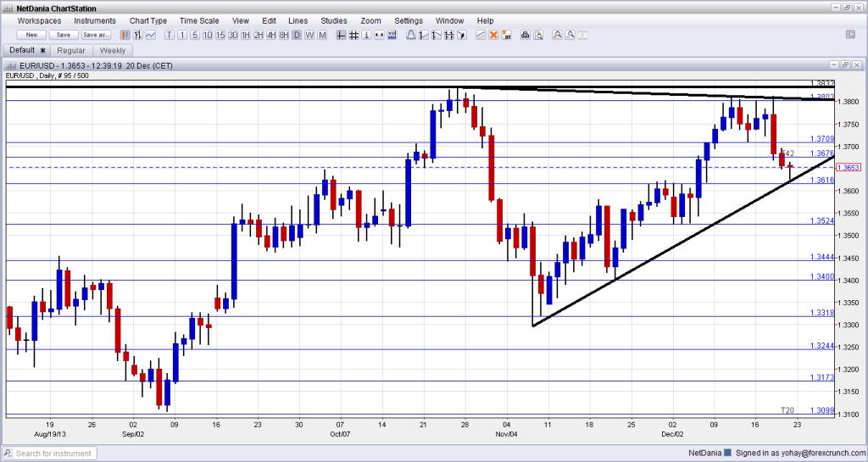The image size is (868, 462).
Task: Select the Monthly M timeframe button
Action: point(322,35)
